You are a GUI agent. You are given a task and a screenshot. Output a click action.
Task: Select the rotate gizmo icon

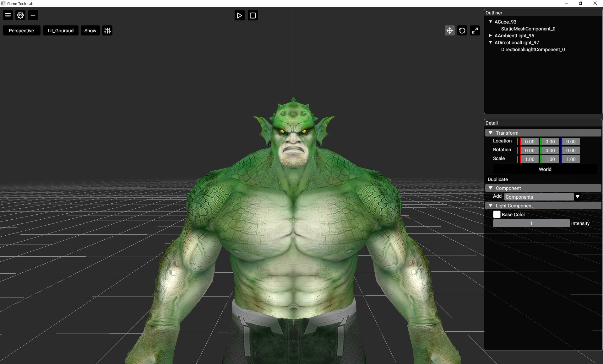point(462,30)
